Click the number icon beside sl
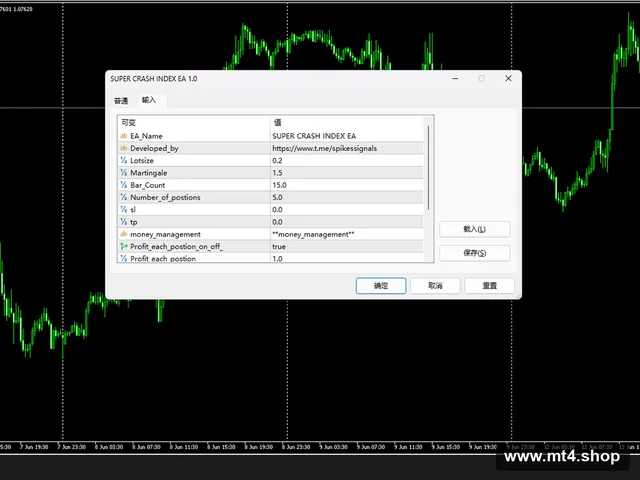 [124, 209]
